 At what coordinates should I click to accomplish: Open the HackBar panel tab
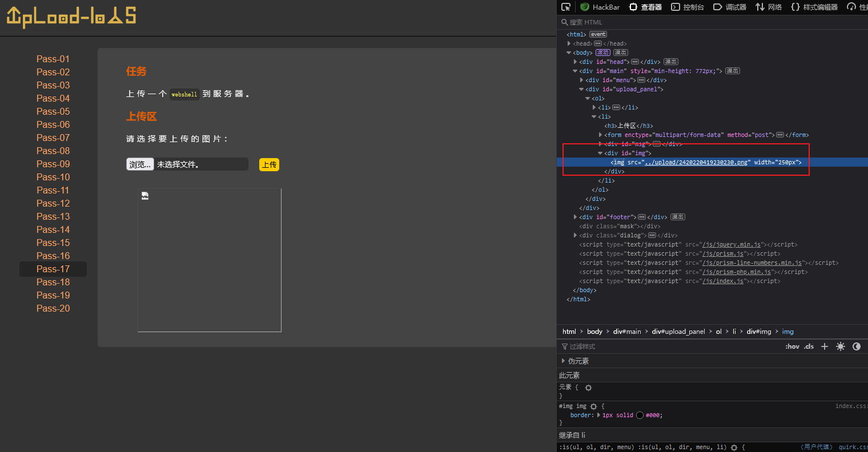600,7
